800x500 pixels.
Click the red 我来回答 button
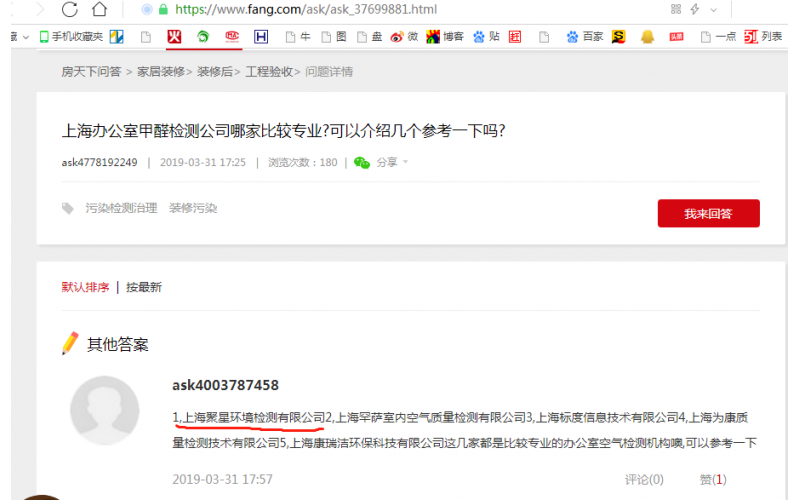pos(709,213)
